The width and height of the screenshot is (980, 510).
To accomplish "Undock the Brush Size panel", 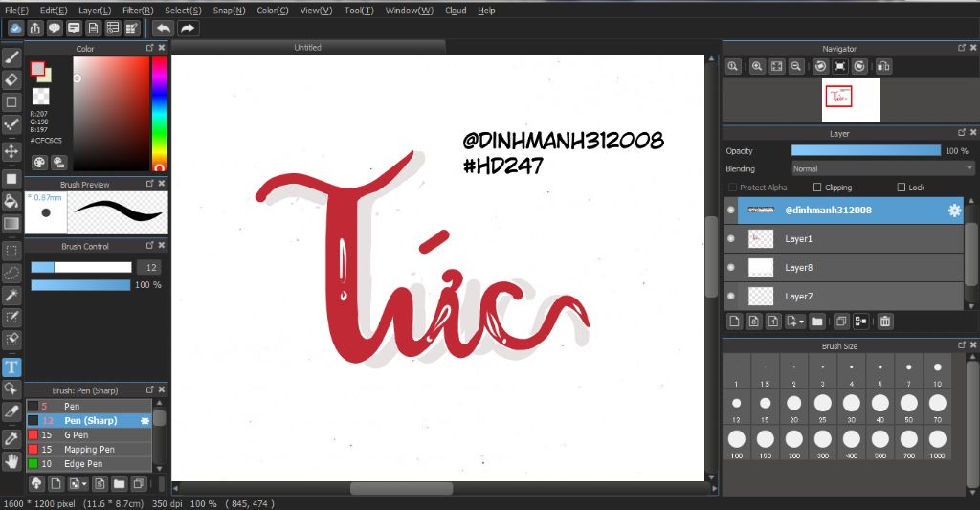I will pyautogui.click(x=962, y=345).
